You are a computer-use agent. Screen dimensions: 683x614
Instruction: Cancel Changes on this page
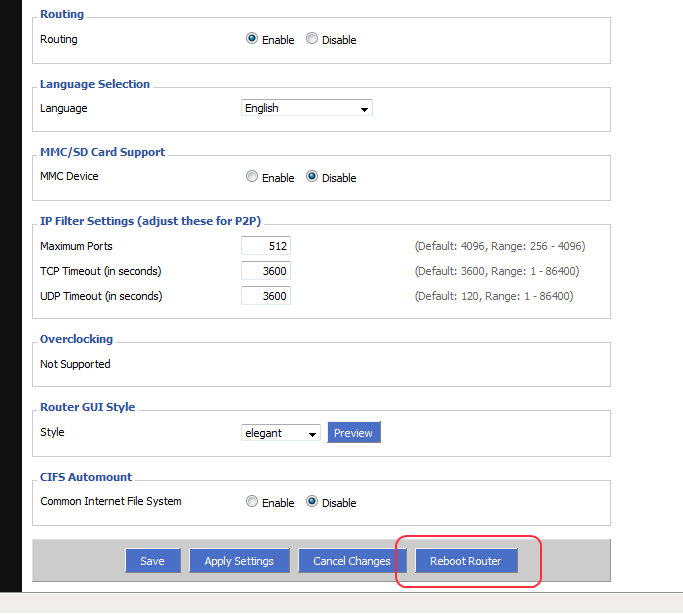[352, 561]
